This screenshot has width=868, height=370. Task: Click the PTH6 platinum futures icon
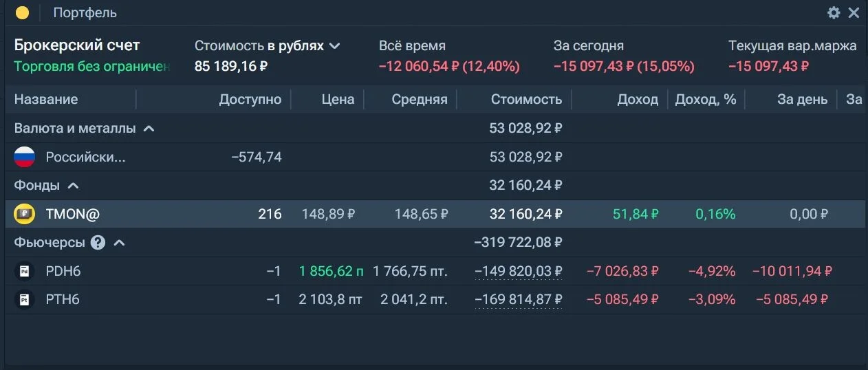[x=24, y=300]
